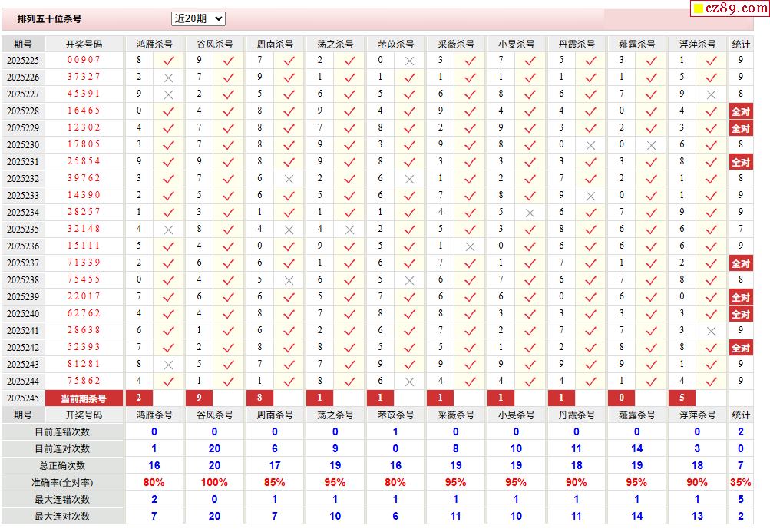This screenshot has height=532, width=770.
Task: Click the red 全对 badge in row 2025242
Action: click(x=741, y=348)
